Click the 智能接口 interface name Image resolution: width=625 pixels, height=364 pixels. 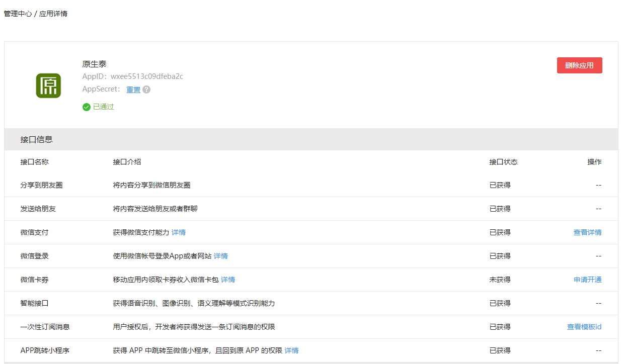[35, 303]
